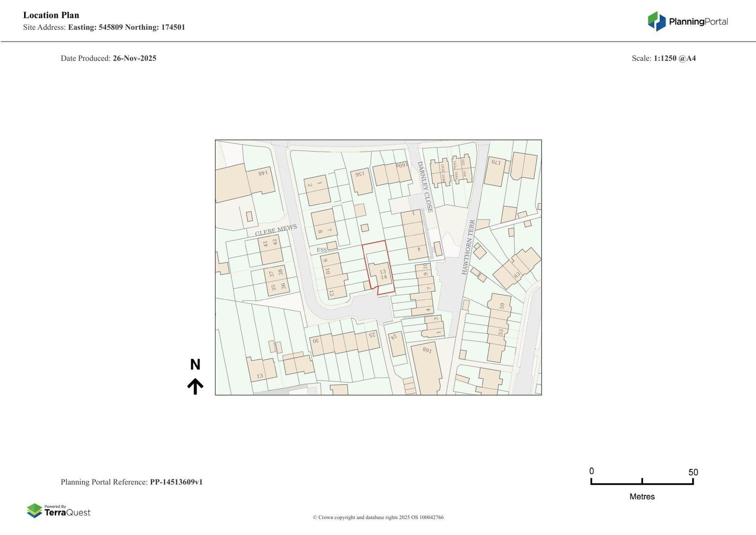This screenshot has width=756, height=535.
Task: Click the Glebe Mews street label
Action: 276,230
